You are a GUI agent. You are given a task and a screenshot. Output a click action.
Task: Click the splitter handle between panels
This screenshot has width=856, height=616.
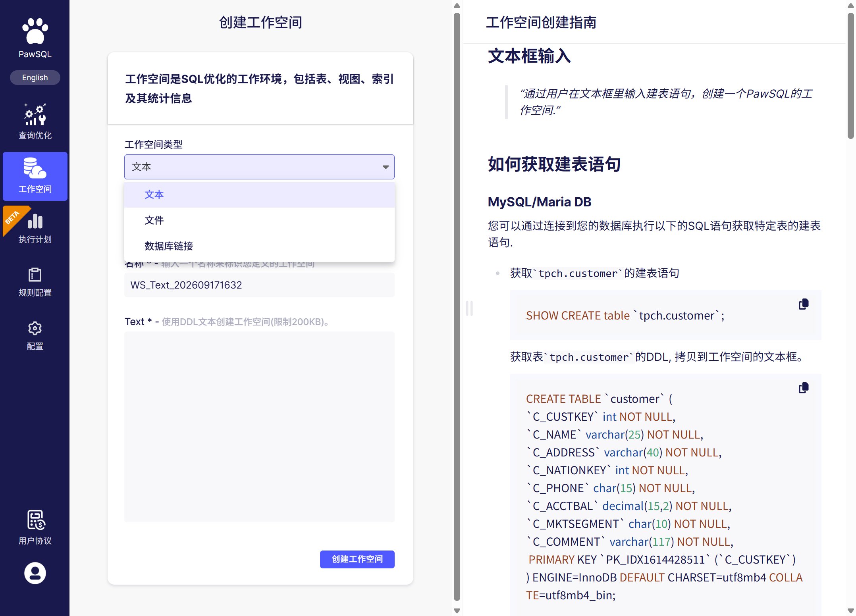click(x=469, y=308)
